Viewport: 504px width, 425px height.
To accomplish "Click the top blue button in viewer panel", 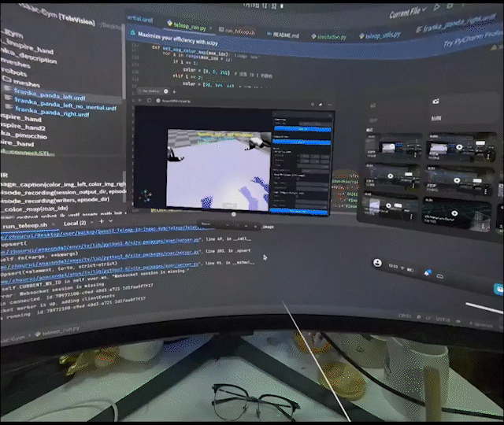I will click(302, 129).
